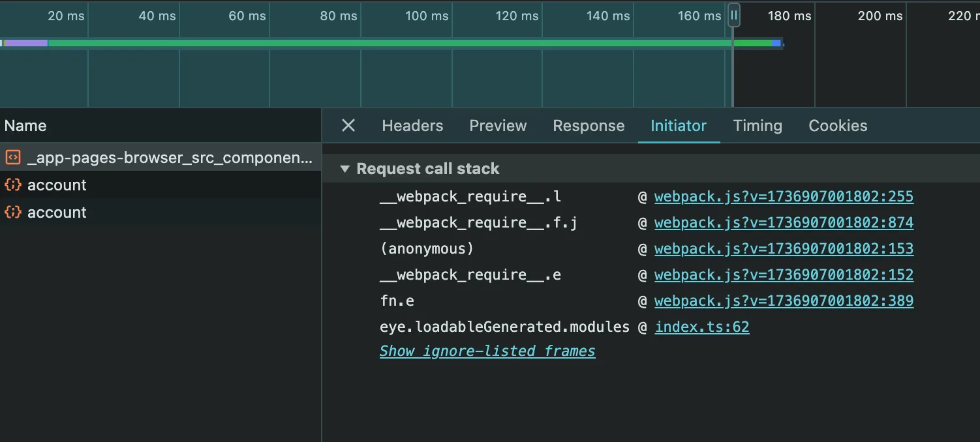Open webpack.js link at line 389

[784, 301]
